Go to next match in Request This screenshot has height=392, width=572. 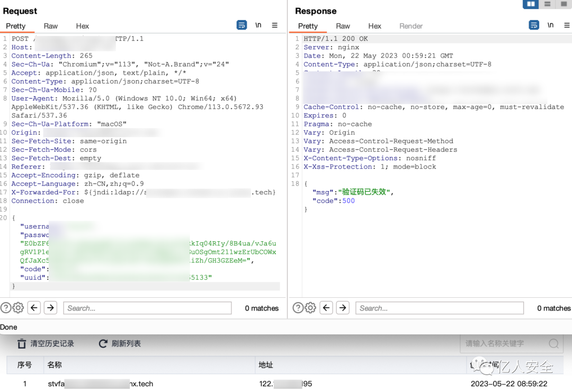(x=51, y=308)
